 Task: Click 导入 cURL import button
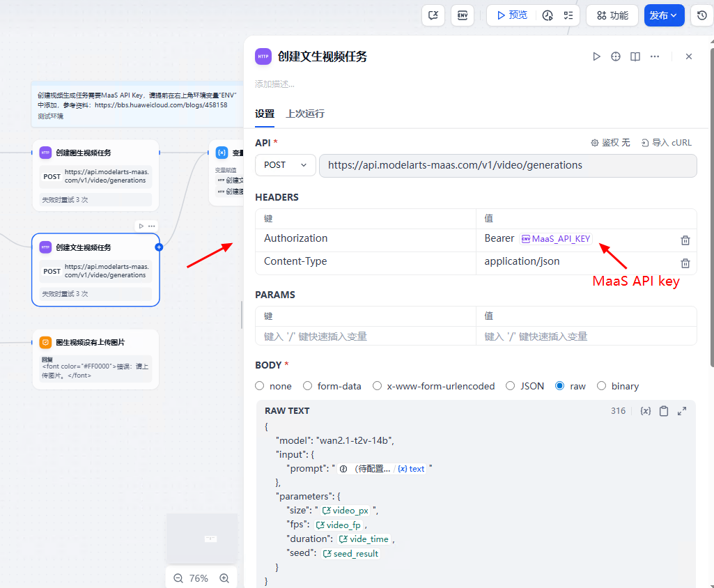[x=666, y=143]
